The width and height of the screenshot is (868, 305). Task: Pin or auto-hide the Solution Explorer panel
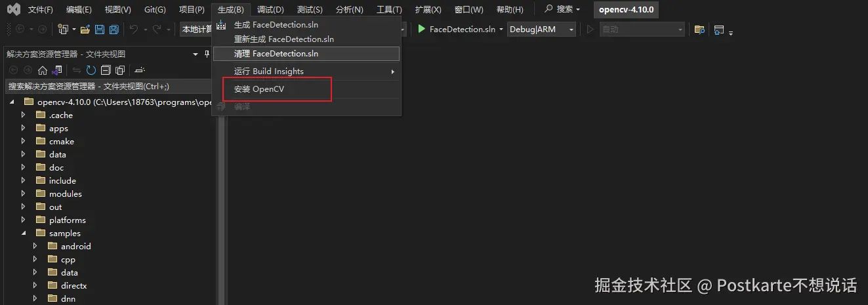coord(207,54)
